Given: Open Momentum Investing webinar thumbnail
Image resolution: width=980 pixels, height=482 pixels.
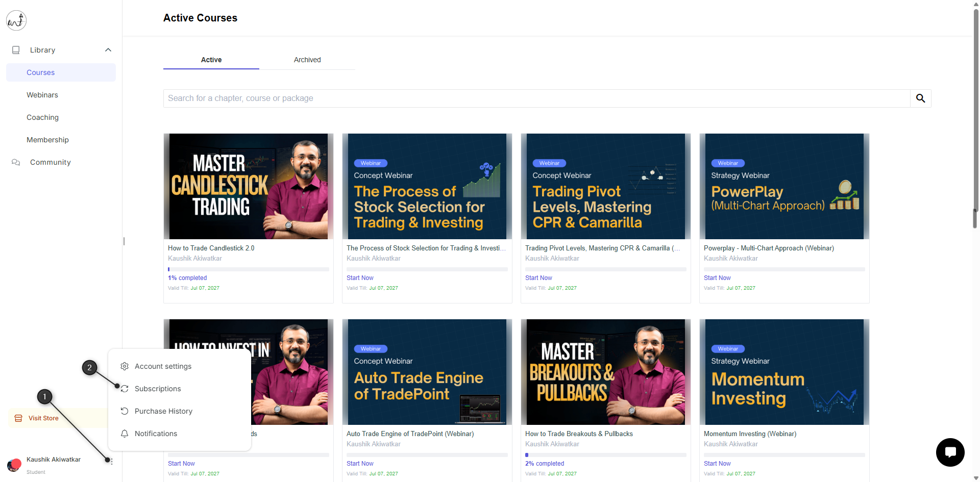Looking at the screenshot, I should [785, 372].
